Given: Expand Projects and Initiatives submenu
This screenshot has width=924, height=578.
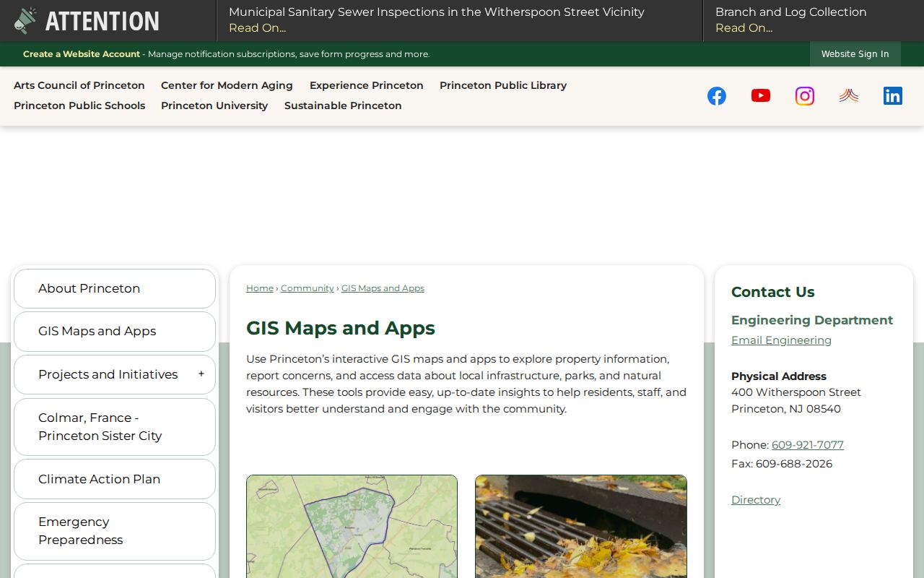Looking at the screenshot, I should pos(201,374).
